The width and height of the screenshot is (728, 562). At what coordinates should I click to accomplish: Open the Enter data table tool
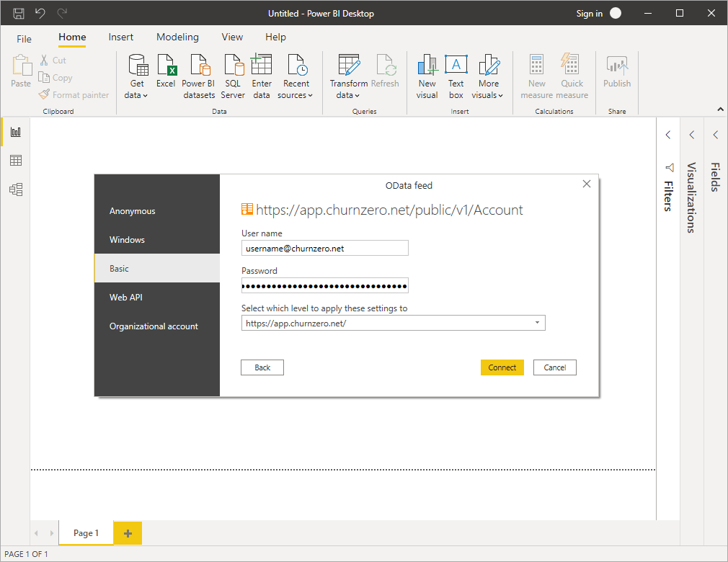[262, 76]
